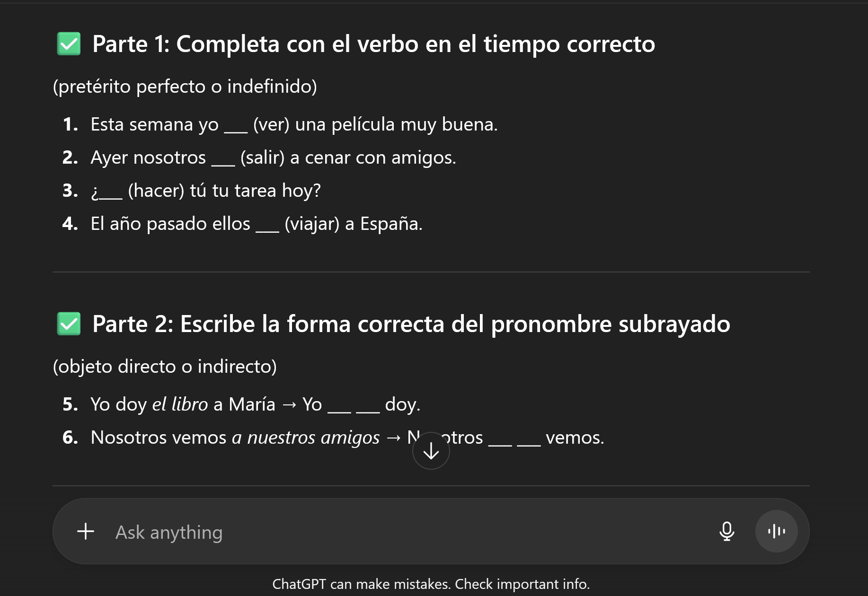Click the "ChatGPT can make mistakes" disclaimer
This screenshot has height=596, width=868.
click(x=431, y=584)
